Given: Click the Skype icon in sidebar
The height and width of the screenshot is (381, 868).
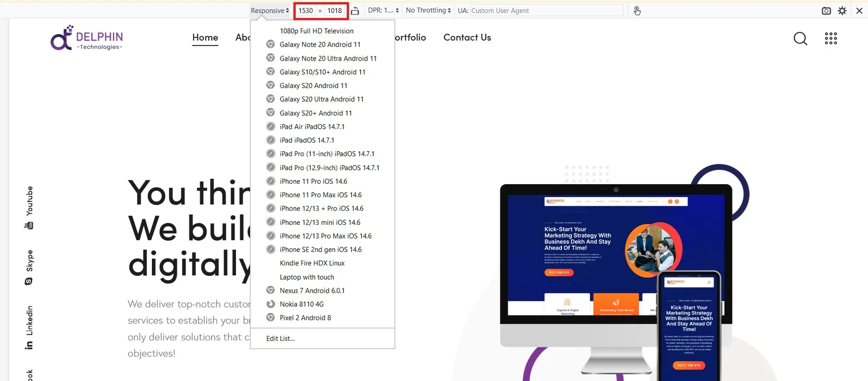Looking at the screenshot, I should point(29,281).
